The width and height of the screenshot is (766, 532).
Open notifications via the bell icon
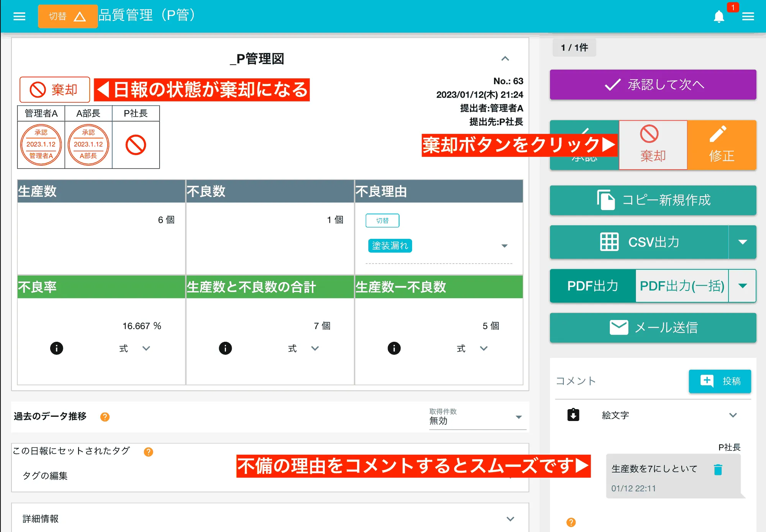719,16
